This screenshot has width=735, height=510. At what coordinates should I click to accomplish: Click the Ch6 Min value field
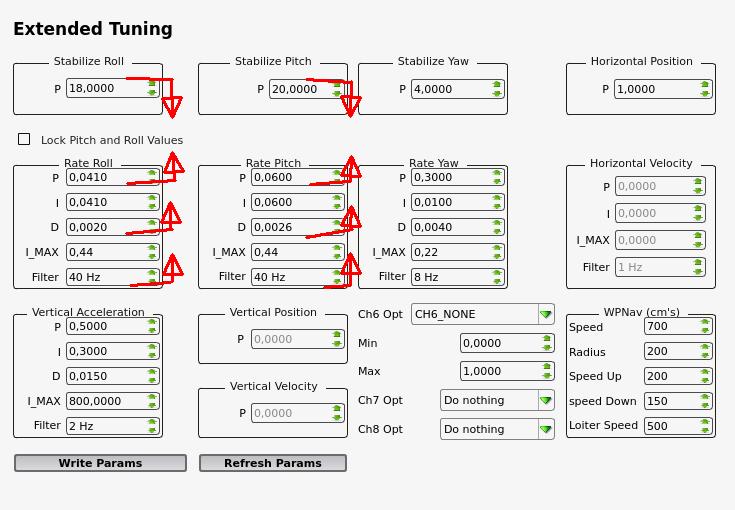click(499, 343)
